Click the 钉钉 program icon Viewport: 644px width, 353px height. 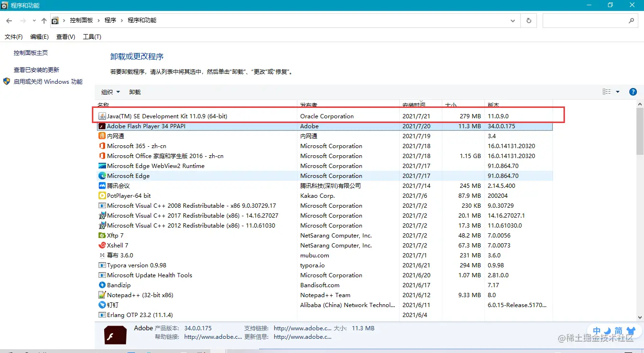[102, 305]
